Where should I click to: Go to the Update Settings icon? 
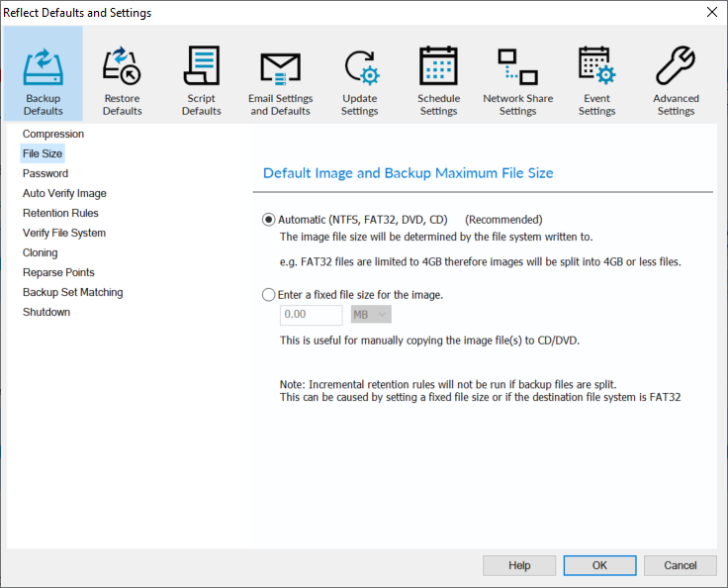[x=360, y=67]
